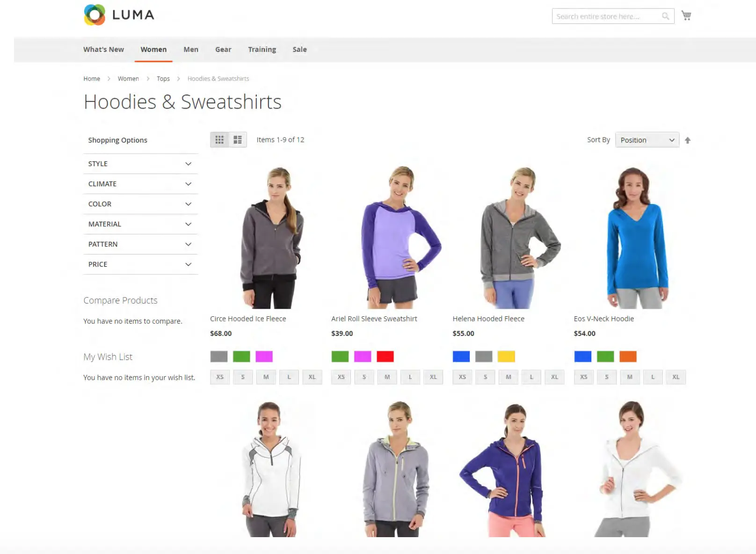Viewport: 756px width, 554px height.
Task: Click the Luma logo
Action: coord(119,15)
